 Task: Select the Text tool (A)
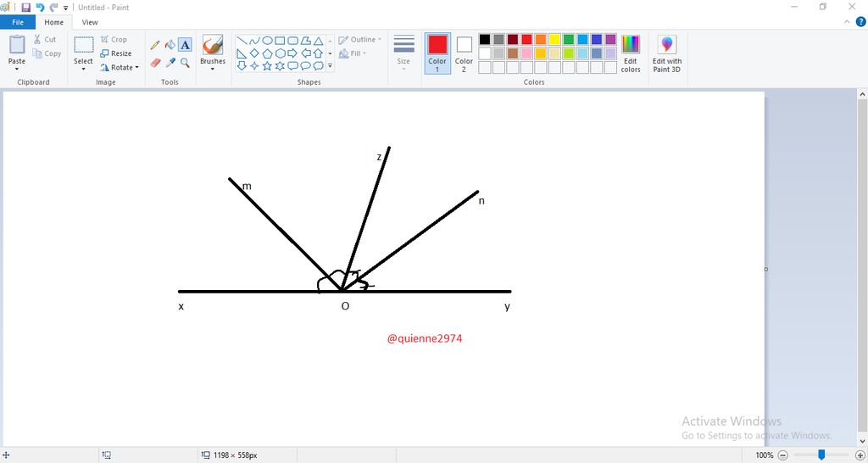185,45
